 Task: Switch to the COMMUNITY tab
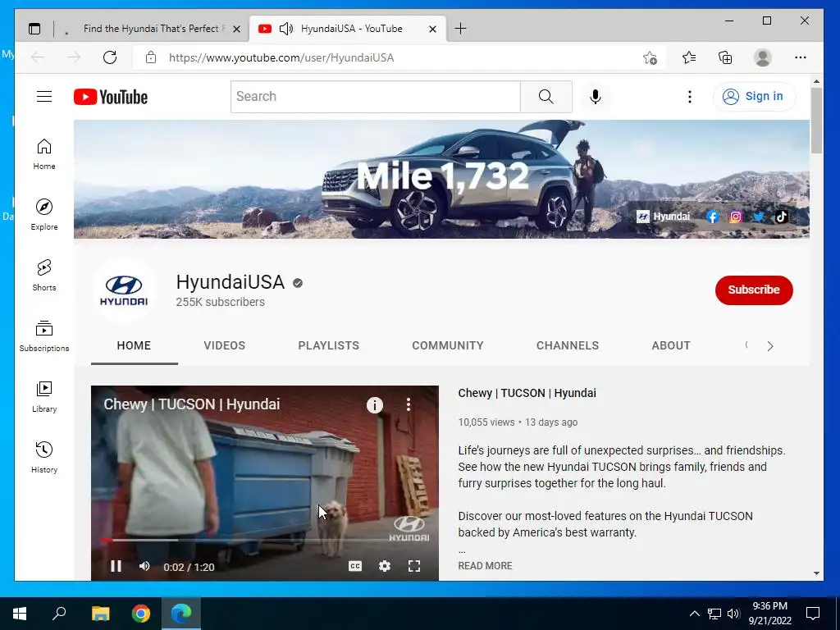click(x=448, y=345)
